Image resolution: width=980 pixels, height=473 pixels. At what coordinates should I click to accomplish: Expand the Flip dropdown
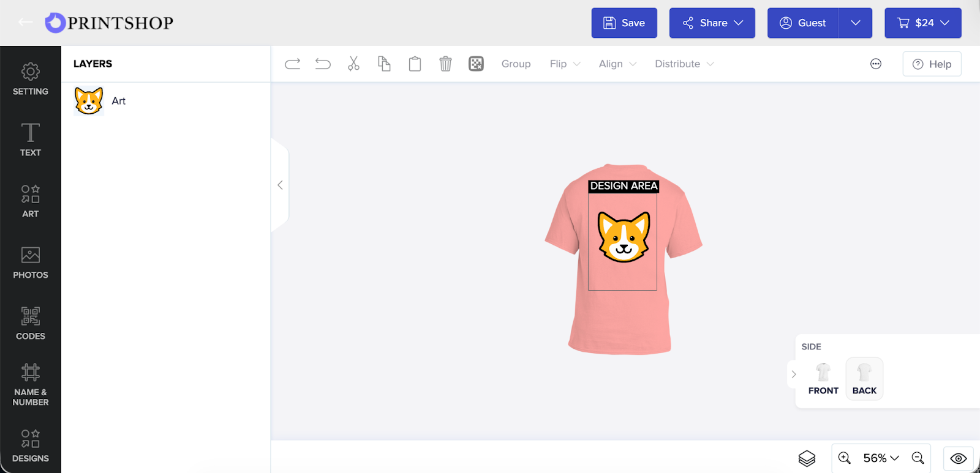(x=565, y=64)
